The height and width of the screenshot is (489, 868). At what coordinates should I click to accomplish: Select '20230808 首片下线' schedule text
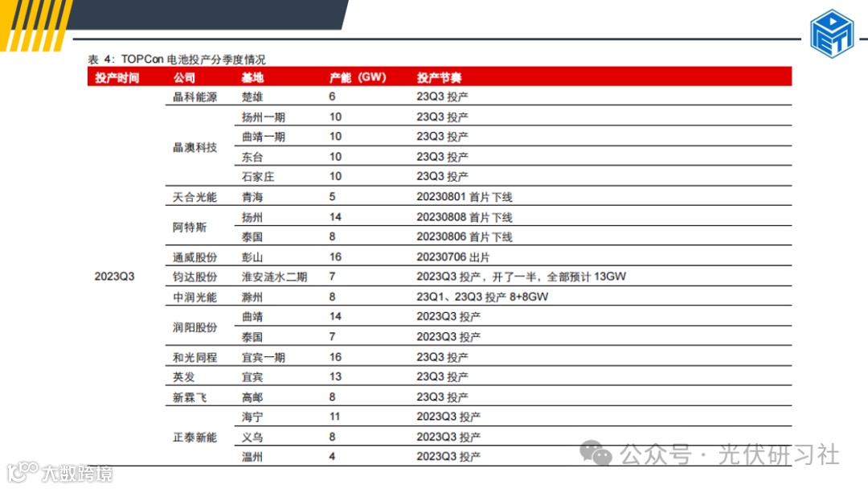tap(465, 218)
